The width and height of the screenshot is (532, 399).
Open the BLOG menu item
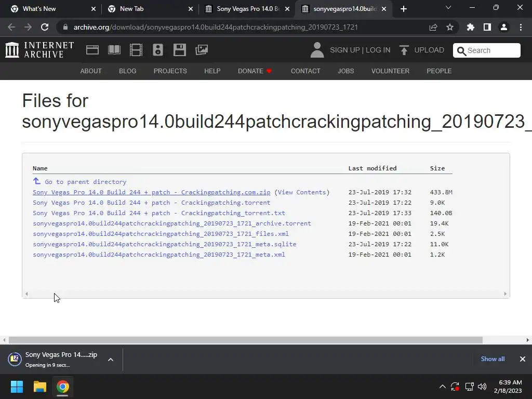[128, 71]
